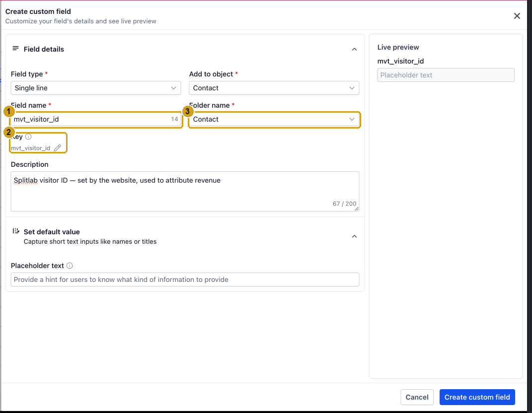The width and height of the screenshot is (532, 413).
Task: Click the Set default value icon
Action: [15, 231]
